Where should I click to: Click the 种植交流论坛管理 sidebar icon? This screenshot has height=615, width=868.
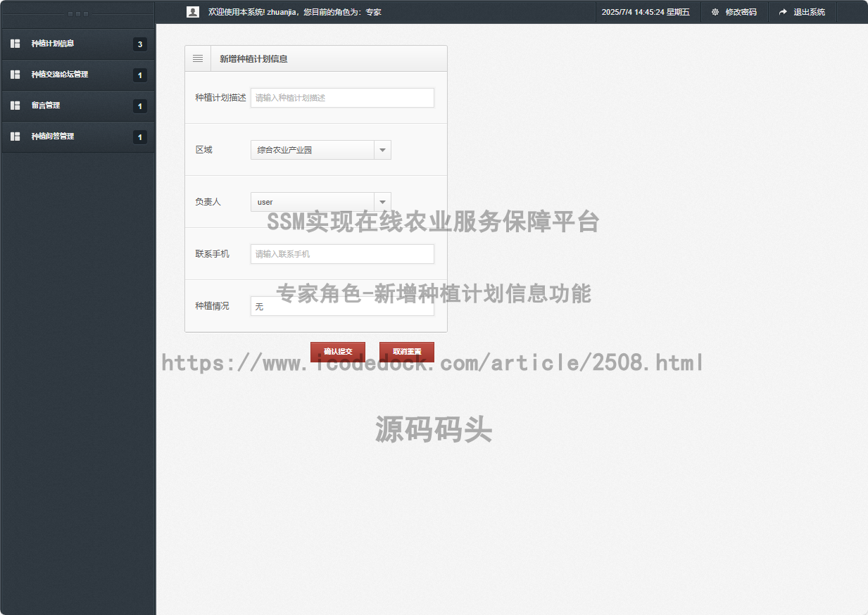click(x=15, y=75)
